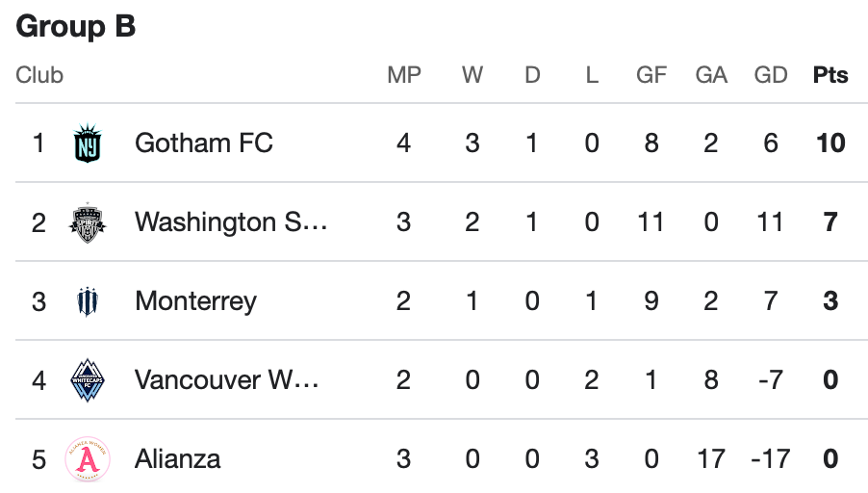868x493 pixels.
Task: Select the Monterrey team name
Action: (x=195, y=301)
